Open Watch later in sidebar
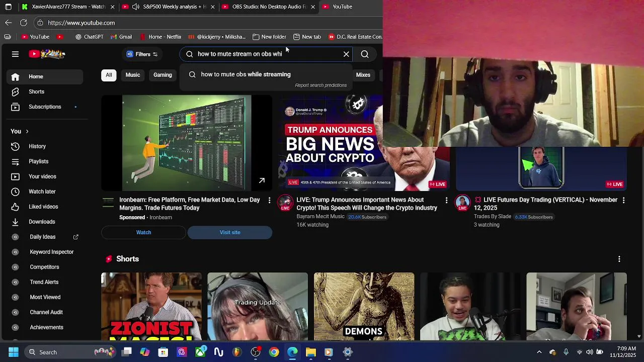 (44, 192)
